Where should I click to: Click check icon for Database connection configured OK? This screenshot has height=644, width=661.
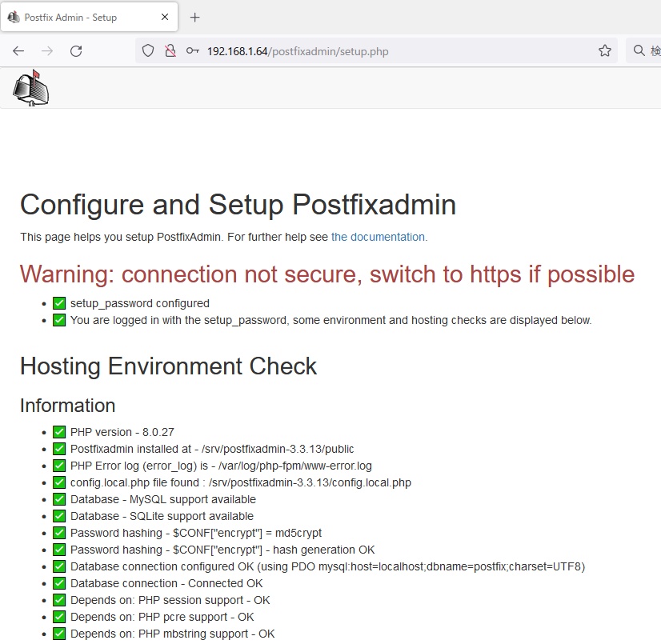tap(59, 566)
